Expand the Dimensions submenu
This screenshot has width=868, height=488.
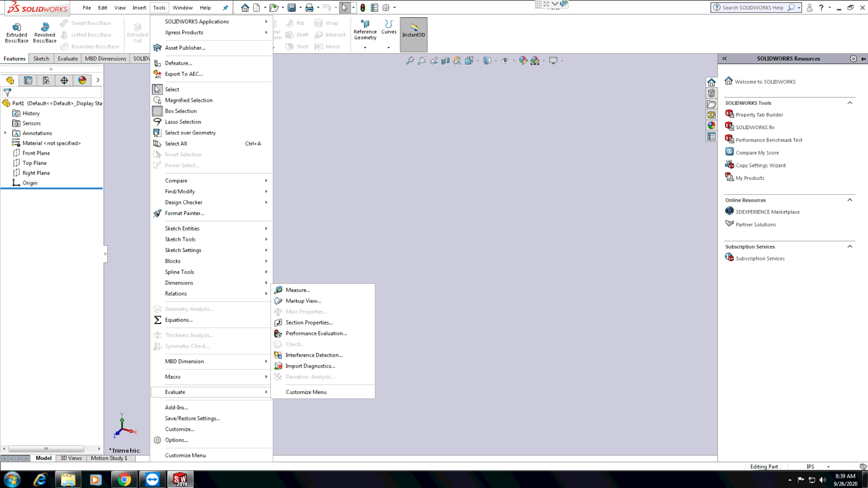tap(212, 283)
